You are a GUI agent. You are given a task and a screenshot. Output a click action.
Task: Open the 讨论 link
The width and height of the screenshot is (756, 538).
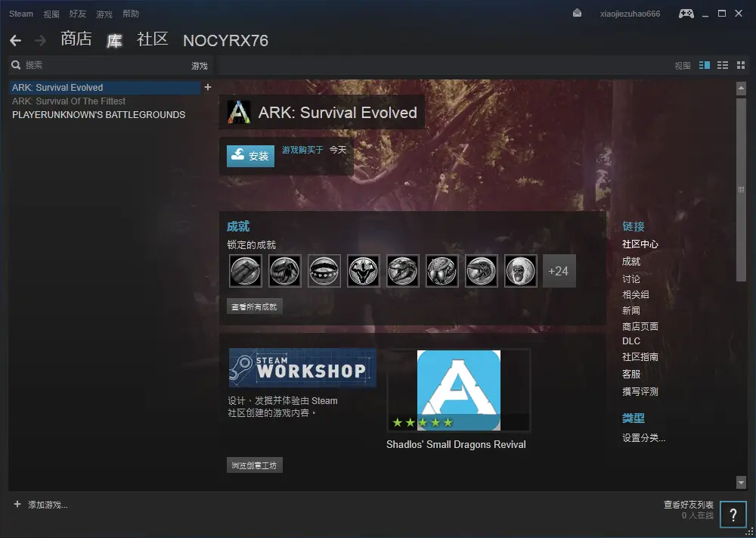pyautogui.click(x=631, y=279)
